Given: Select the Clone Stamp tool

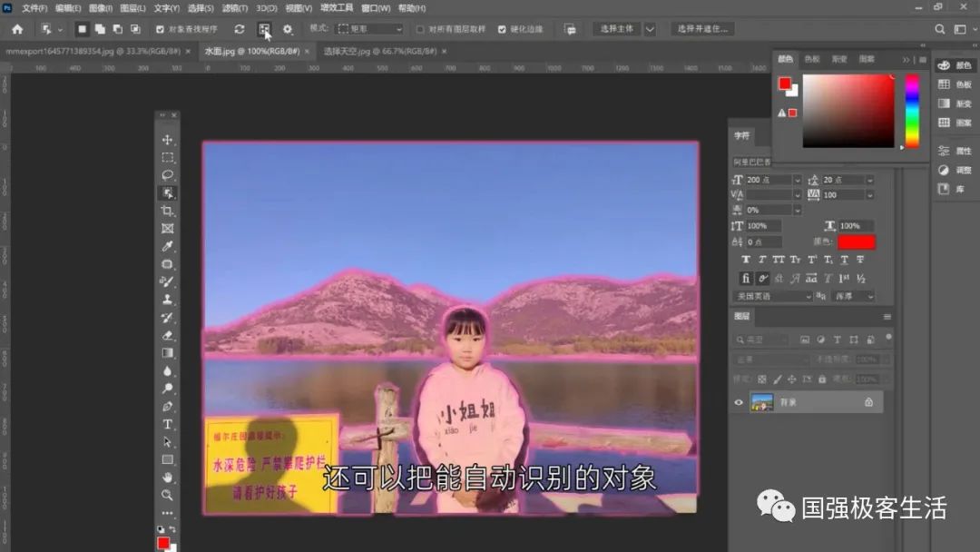Looking at the screenshot, I should 167,300.
